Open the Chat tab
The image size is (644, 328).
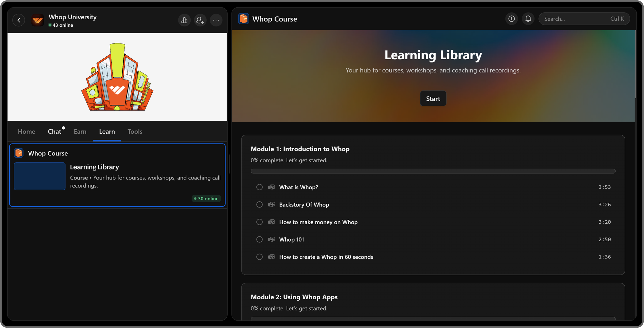click(54, 131)
